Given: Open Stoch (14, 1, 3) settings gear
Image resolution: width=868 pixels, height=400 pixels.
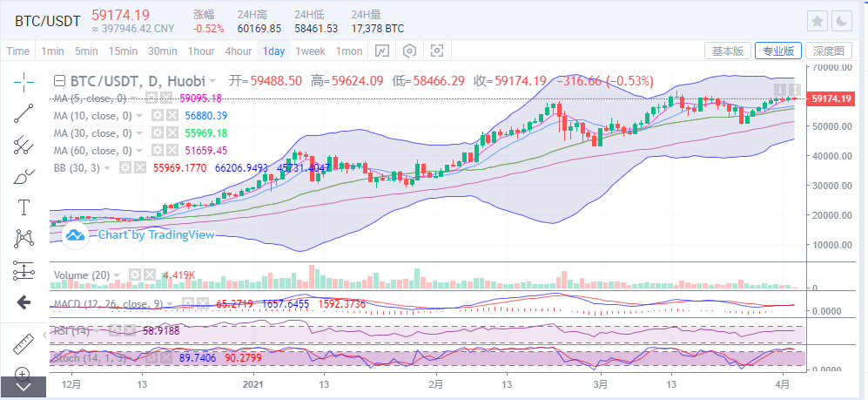Looking at the screenshot, I should point(151,358).
